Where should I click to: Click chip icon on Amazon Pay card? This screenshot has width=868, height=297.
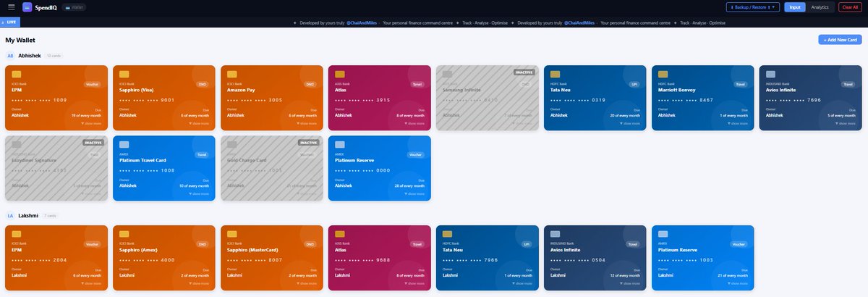pyautogui.click(x=231, y=75)
